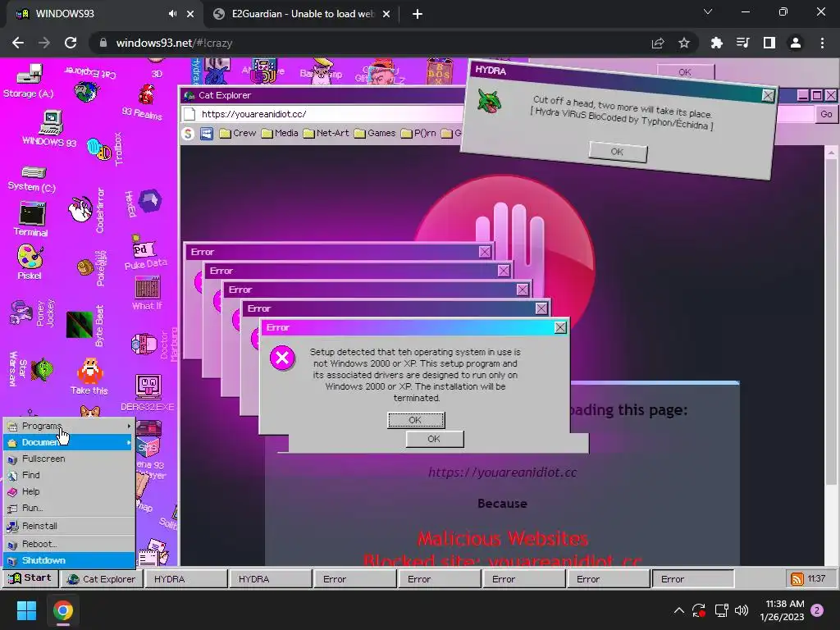Launch the LSDJ game boy desktop icon
The width and height of the screenshot is (840, 630).
coord(263,71)
